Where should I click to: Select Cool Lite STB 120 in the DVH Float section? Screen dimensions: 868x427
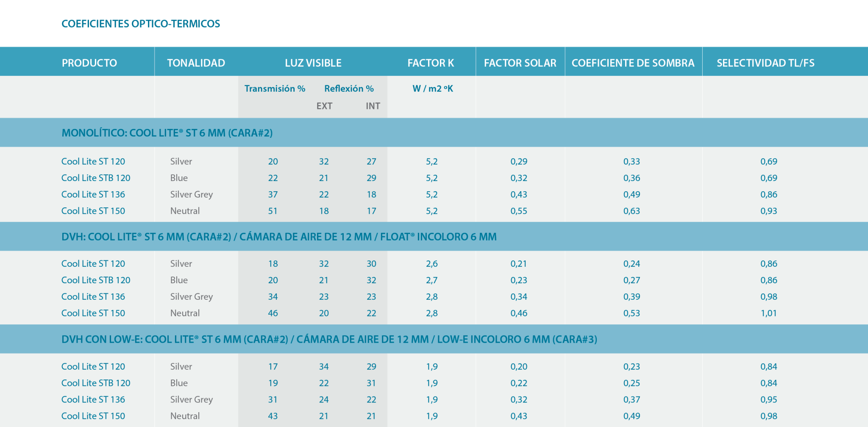click(96, 280)
